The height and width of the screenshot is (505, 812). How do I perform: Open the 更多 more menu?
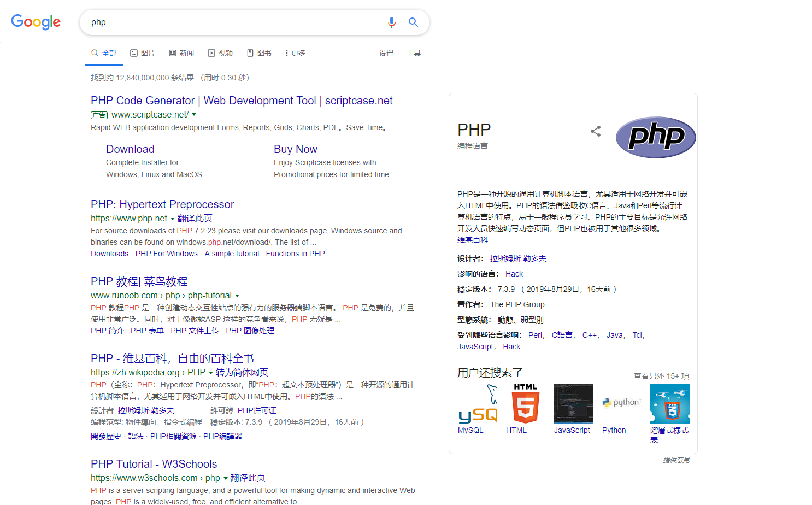(x=295, y=53)
